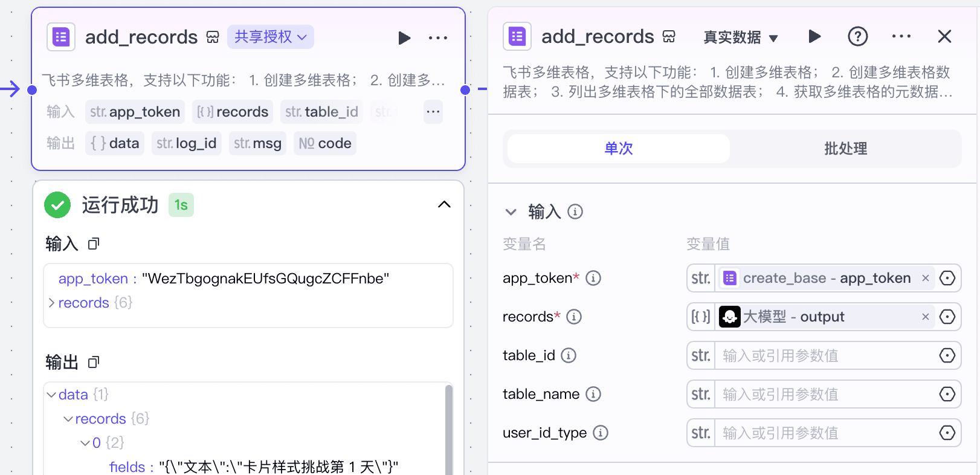Collapse the 0 {2} record entry

(85, 443)
